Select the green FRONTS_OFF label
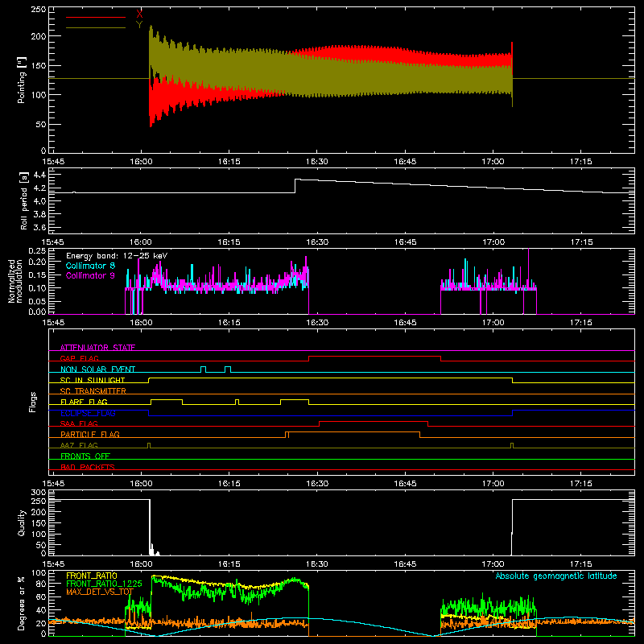The image size is (644, 644). [x=85, y=456]
